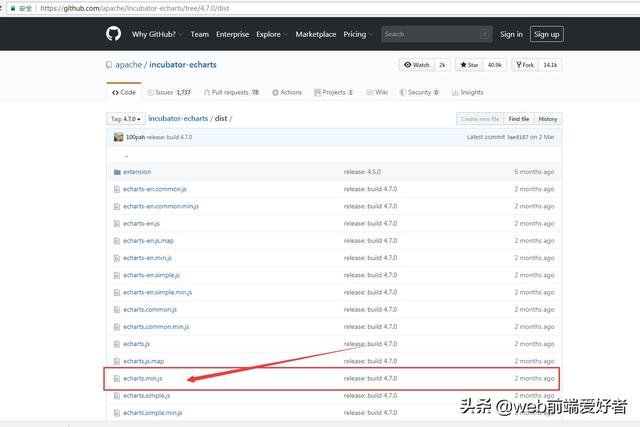Fork the repository
This screenshot has height=427, width=640.
click(x=525, y=65)
